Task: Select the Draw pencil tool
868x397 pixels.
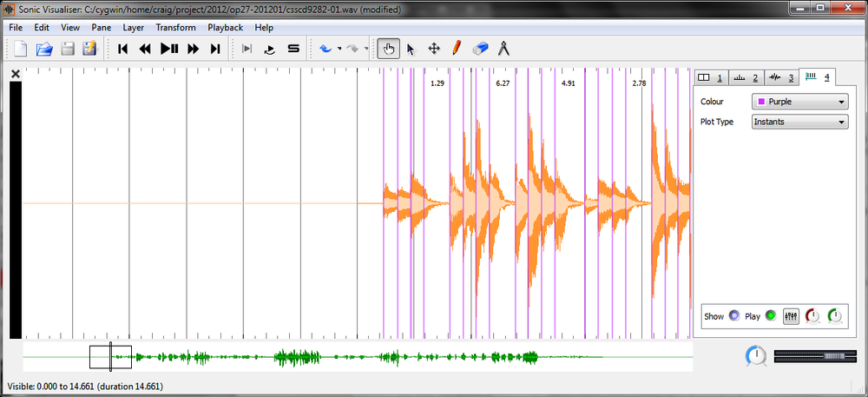Action: tap(457, 49)
